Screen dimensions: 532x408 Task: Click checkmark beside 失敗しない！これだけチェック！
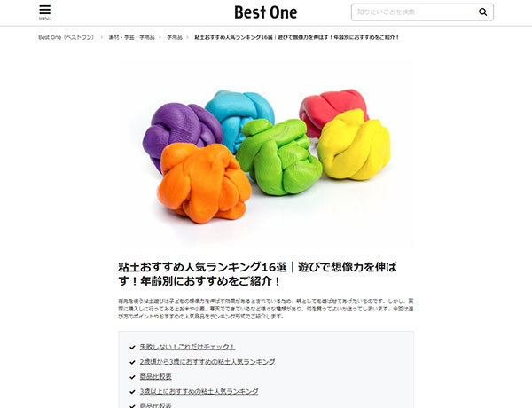point(132,347)
